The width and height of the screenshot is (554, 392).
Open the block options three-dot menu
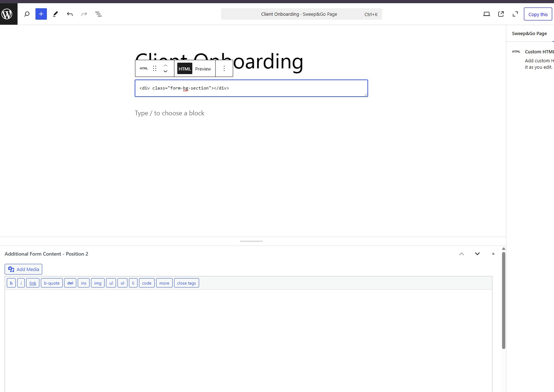click(x=224, y=68)
